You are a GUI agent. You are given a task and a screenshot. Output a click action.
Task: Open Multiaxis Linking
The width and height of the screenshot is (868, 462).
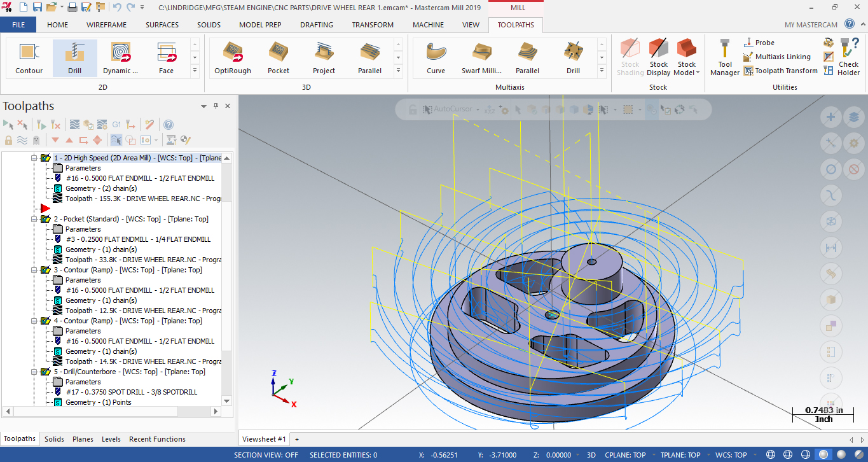point(777,57)
